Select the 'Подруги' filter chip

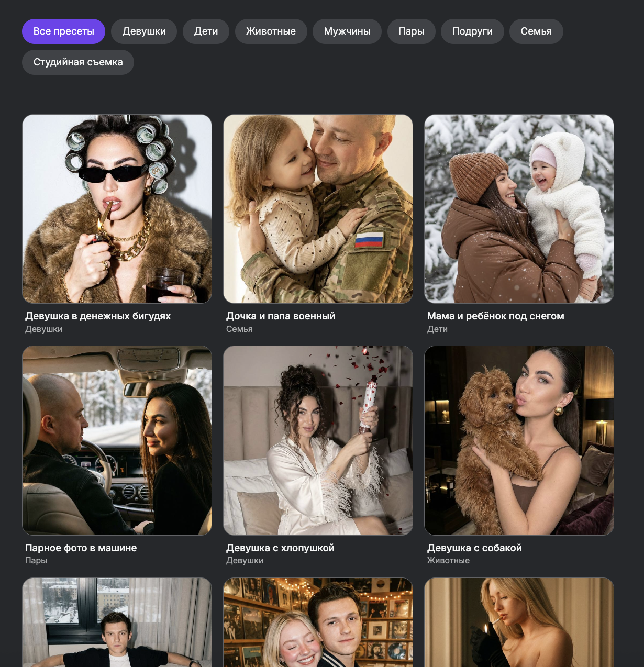point(472,31)
